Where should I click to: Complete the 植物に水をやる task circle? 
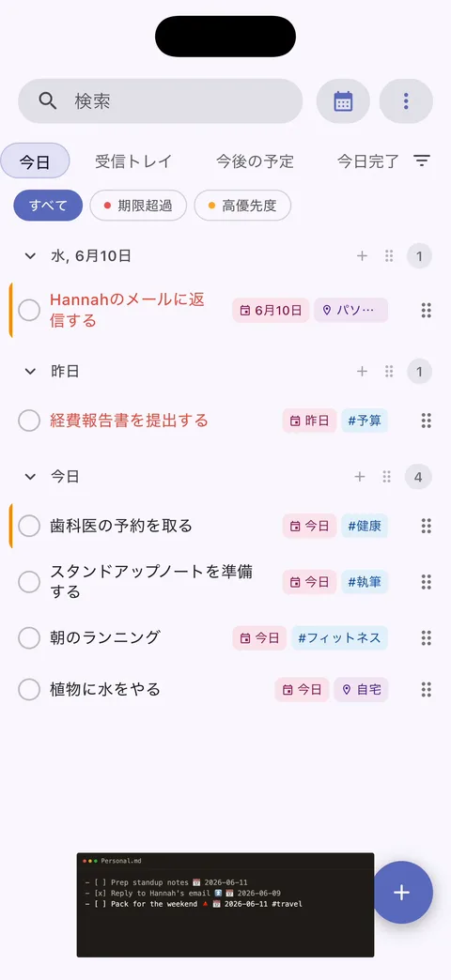(29, 689)
